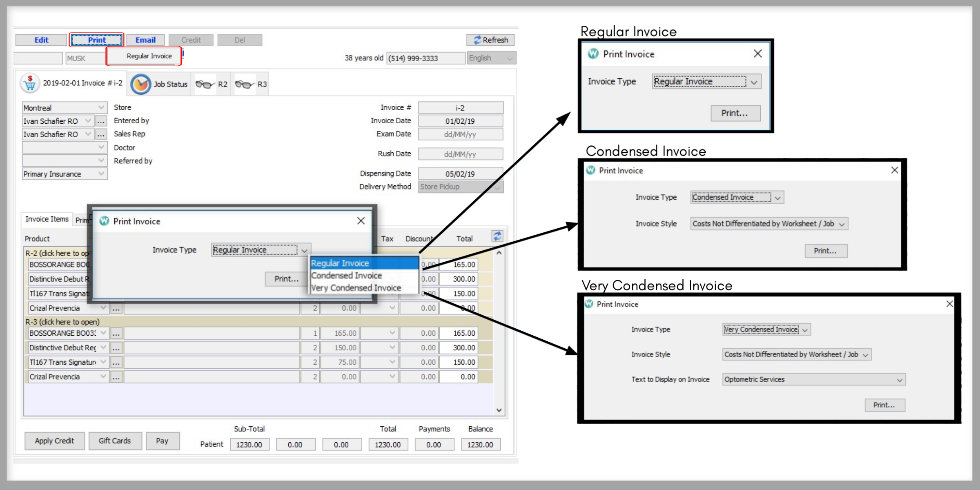The image size is (980, 490).
Task: Switch to the Invoice Items tab
Action: (x=47, y=219)
